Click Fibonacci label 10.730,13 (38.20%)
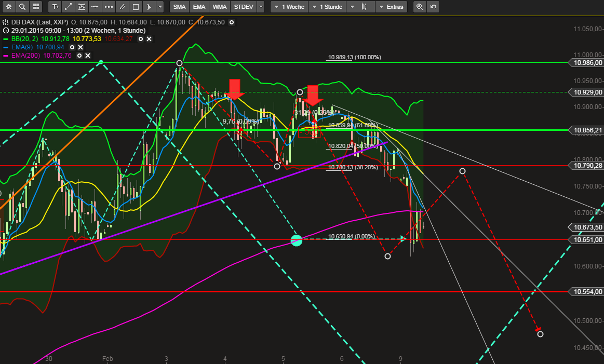The image size is (604, 364). coord(353,168)
